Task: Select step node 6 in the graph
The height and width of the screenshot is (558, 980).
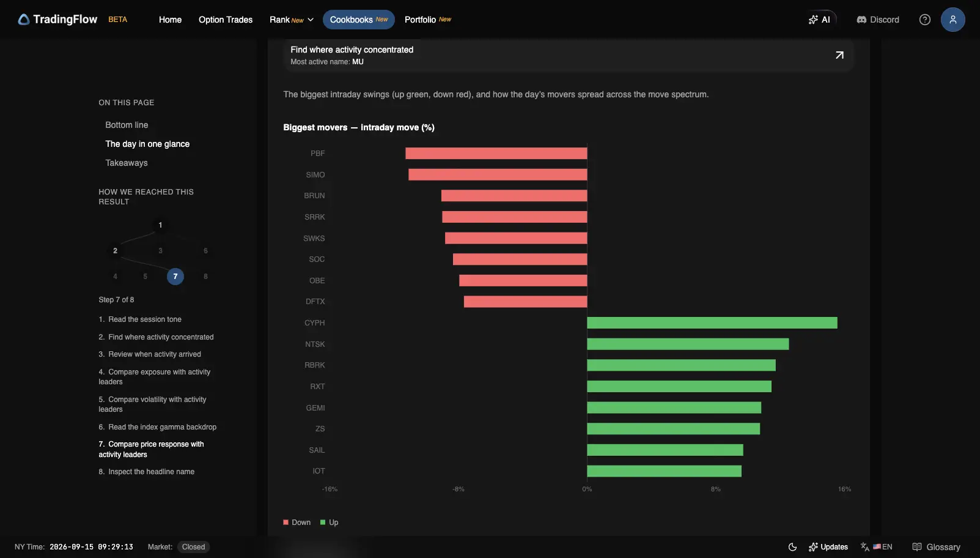Action: (x=205, y=251)
